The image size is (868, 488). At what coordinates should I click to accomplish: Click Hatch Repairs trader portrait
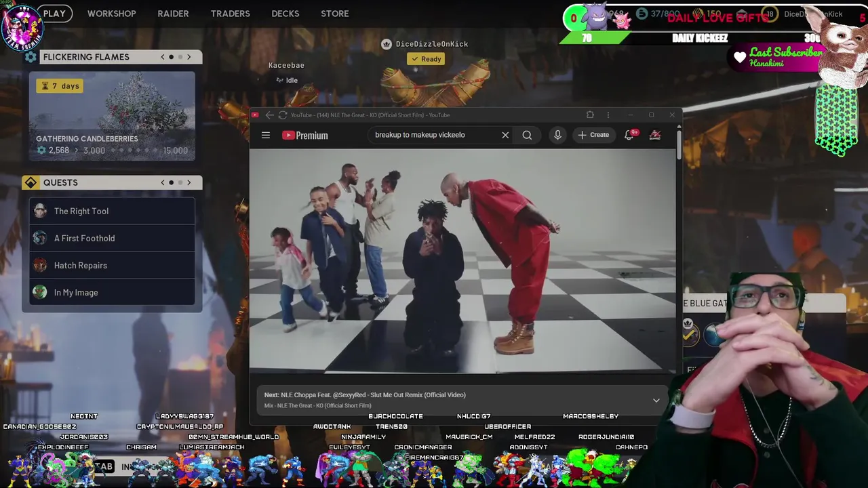40,265
